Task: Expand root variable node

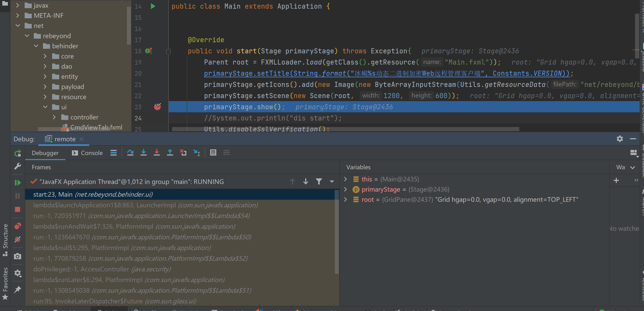Action: [x=345, y=199]
